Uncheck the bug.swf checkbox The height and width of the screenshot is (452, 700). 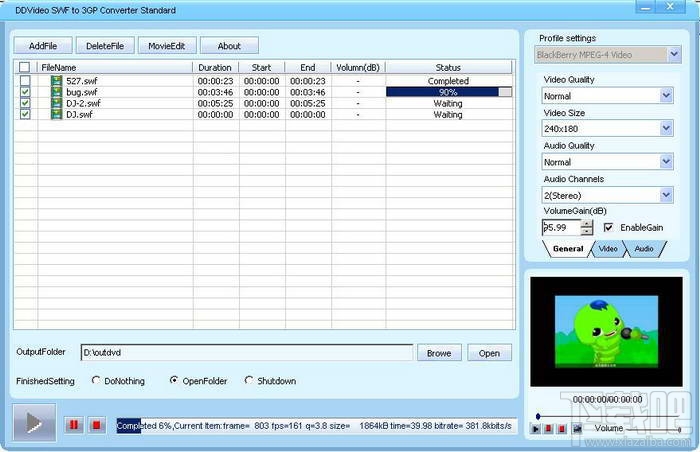[25, 92]
